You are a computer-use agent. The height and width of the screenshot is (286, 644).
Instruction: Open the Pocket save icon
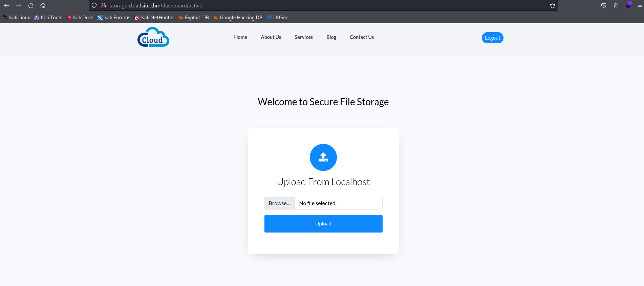pos(604,6)
